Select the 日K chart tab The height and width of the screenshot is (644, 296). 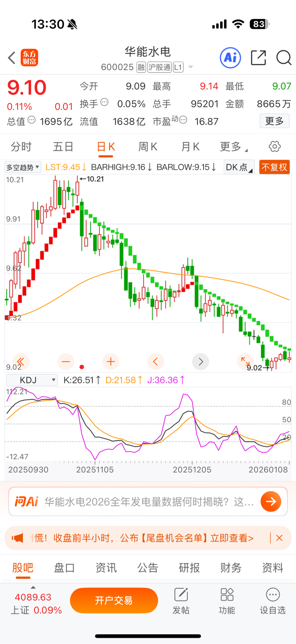(x=106, y=147)
